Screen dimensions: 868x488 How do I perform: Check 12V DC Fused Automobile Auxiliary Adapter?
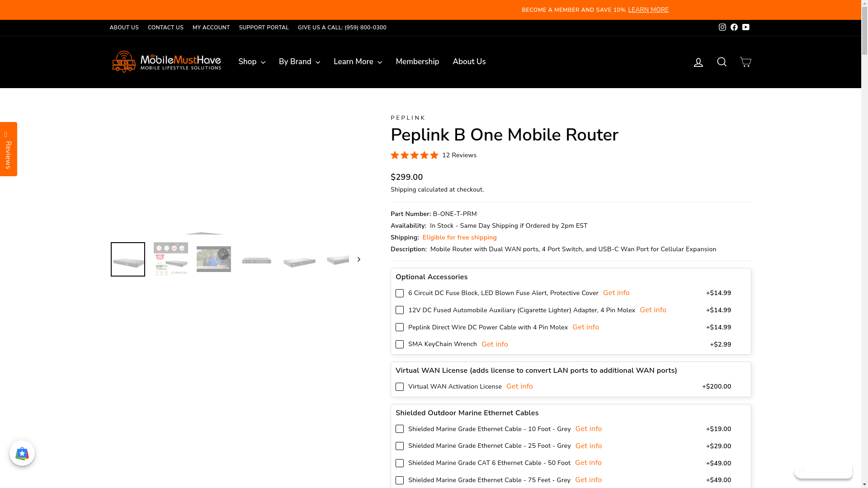tap(400, 310)
